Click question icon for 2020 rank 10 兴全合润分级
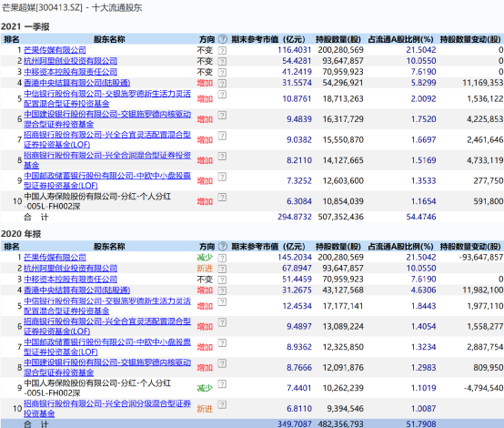This screenshot has height=428, width=504. point(222,404)
